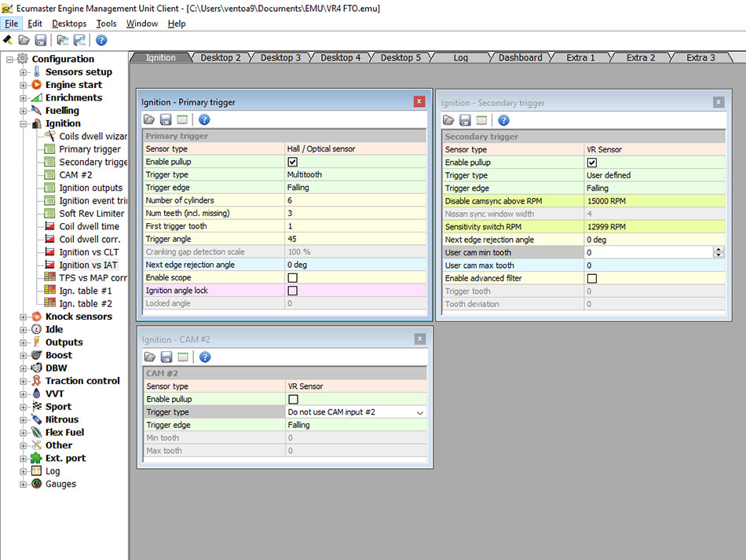Switch to the Dashboard tab
This screenshot has width=746, height=560.
[x=520, y=57]
